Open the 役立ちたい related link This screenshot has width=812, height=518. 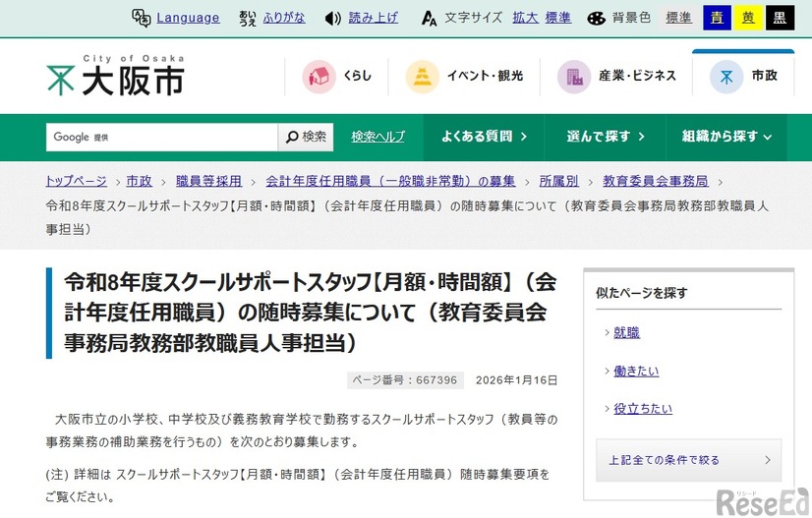pyautogui.click(x=643, y=409)
